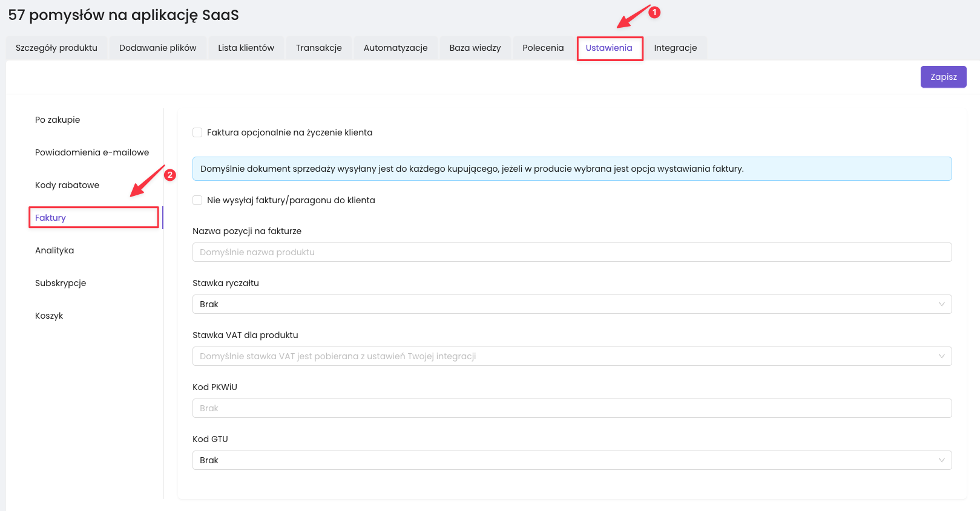Open the Dodawanie plików tab
Viewport: 980px width, 511px height.
pyautogui.click(x=157, y=48)
